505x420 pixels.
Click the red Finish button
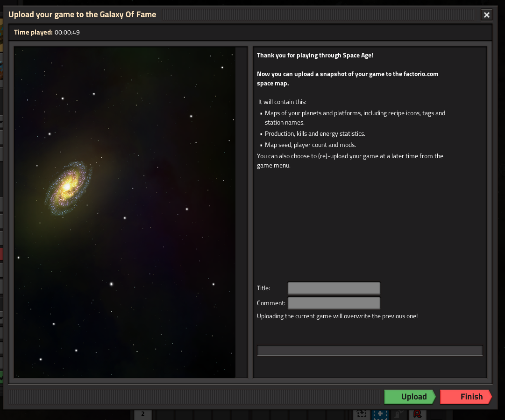[466, 397]
